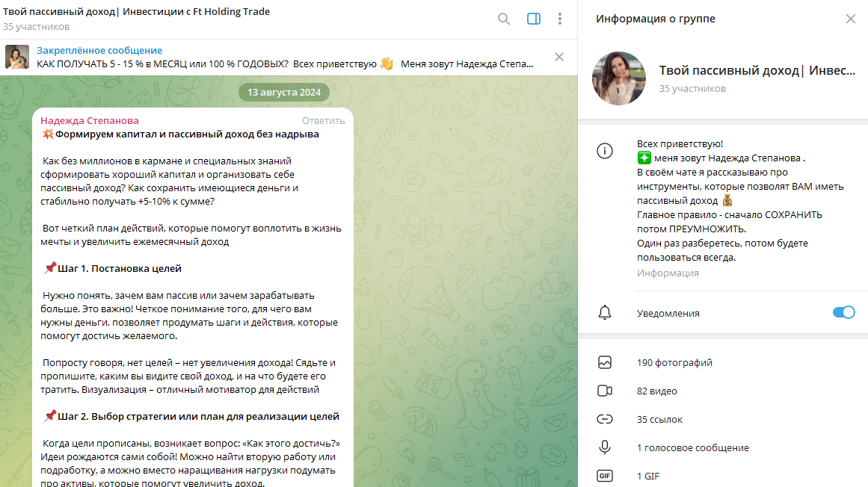
Task: Click the chat title in header
Action: click(x=136, y=12)
